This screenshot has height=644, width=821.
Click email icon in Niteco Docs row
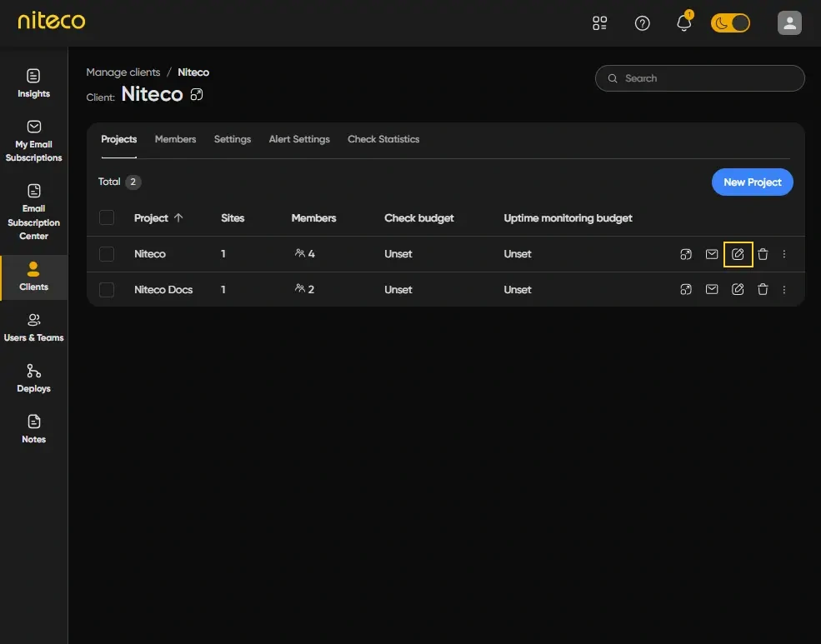(712, 289)
